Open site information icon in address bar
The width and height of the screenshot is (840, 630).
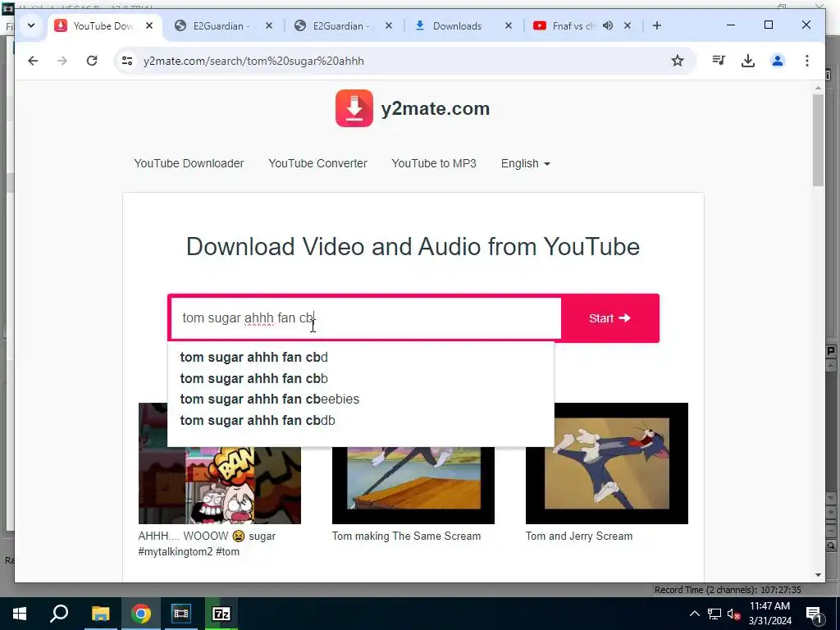pyautogui.click(x=127, y=61)
